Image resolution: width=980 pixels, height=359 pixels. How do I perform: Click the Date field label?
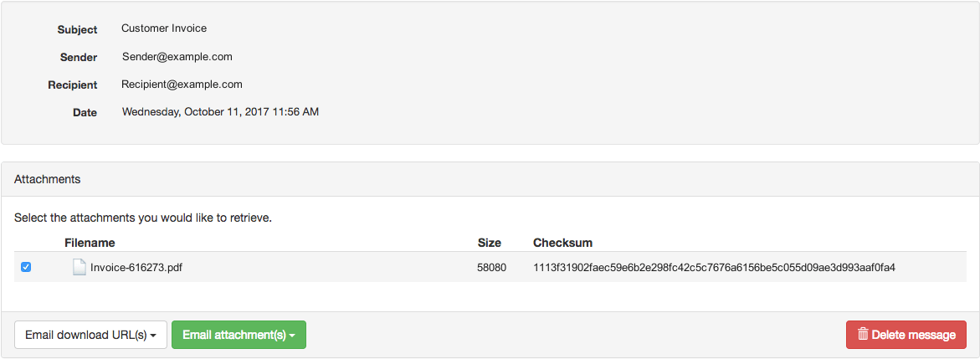(85, 112)
